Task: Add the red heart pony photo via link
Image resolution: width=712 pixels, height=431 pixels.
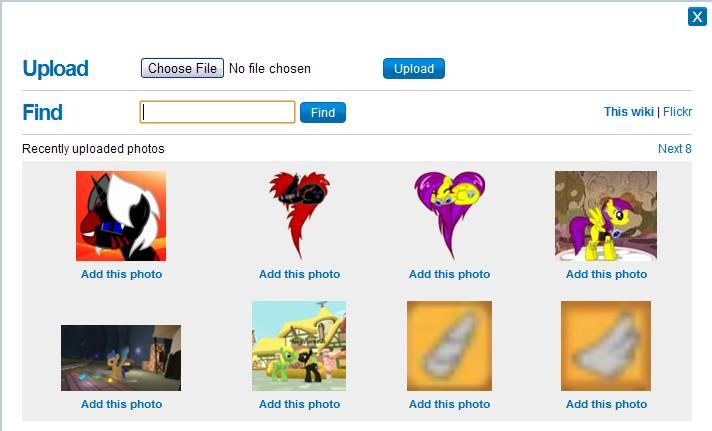Action: 299,274
